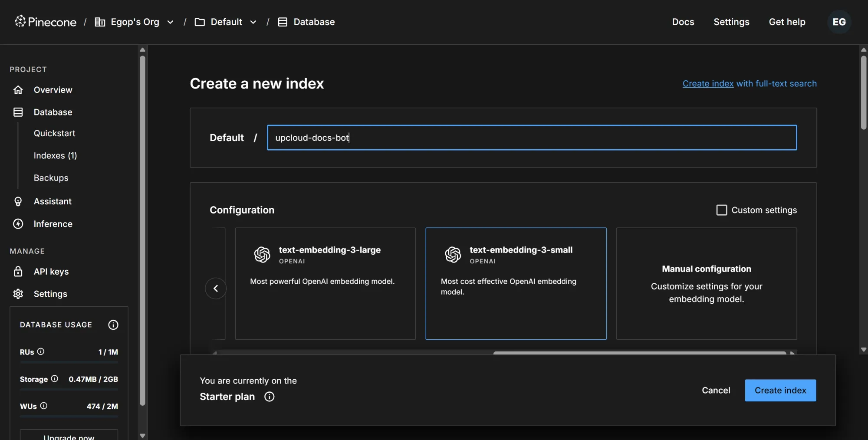Click the Assistant lightbulb icon

(18, 201)
